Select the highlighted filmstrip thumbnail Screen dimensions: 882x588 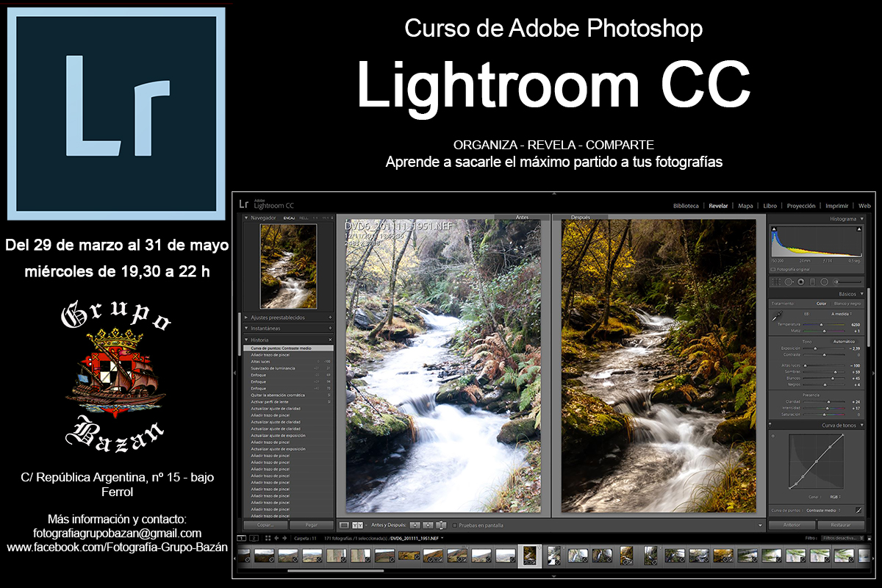[529, 556]
